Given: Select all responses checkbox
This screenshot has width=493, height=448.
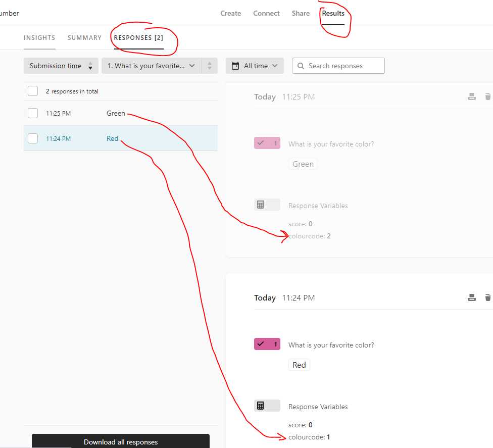Looking at the screenshot, I should pyautogui.click(x=33, y=91).
